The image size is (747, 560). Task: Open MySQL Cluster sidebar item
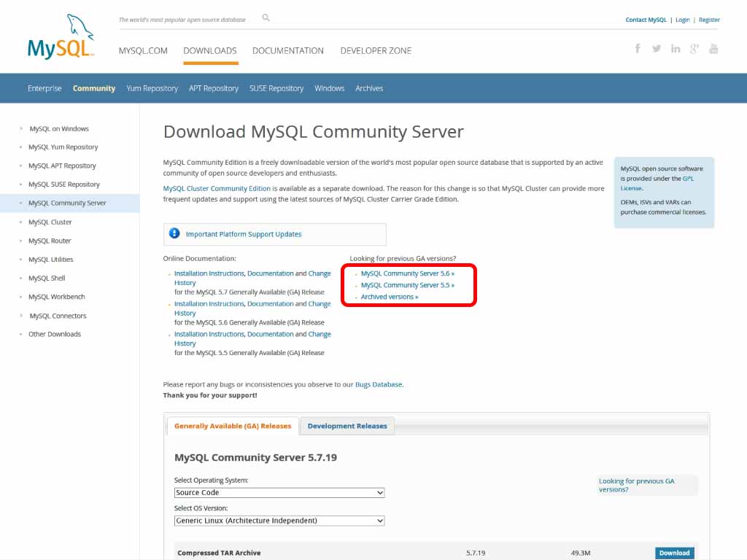tap(50, 222)
